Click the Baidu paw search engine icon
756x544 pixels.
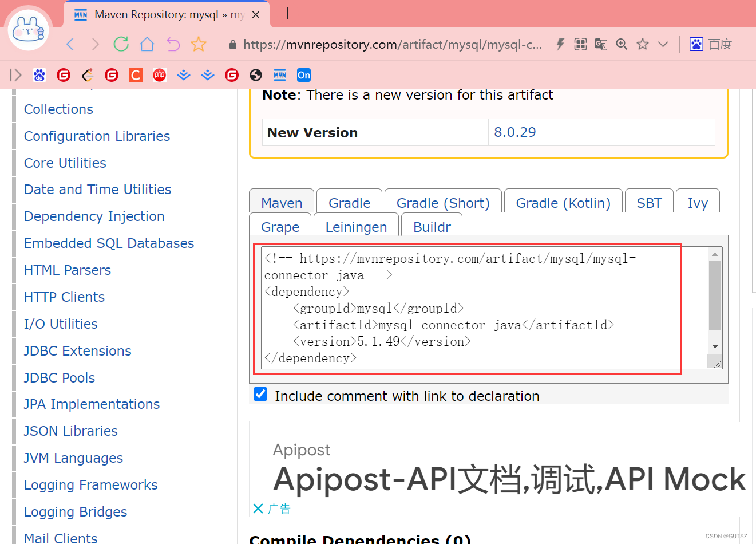pos(696,44)
